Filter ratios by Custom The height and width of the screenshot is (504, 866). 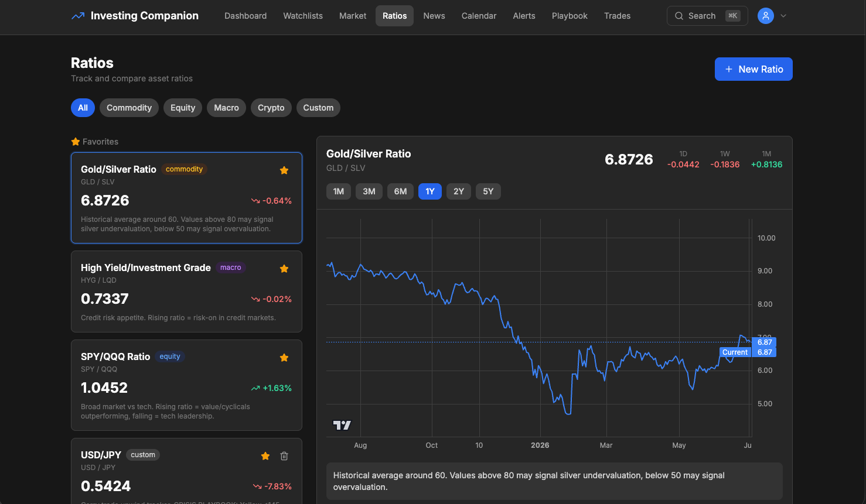click(318, 108)
